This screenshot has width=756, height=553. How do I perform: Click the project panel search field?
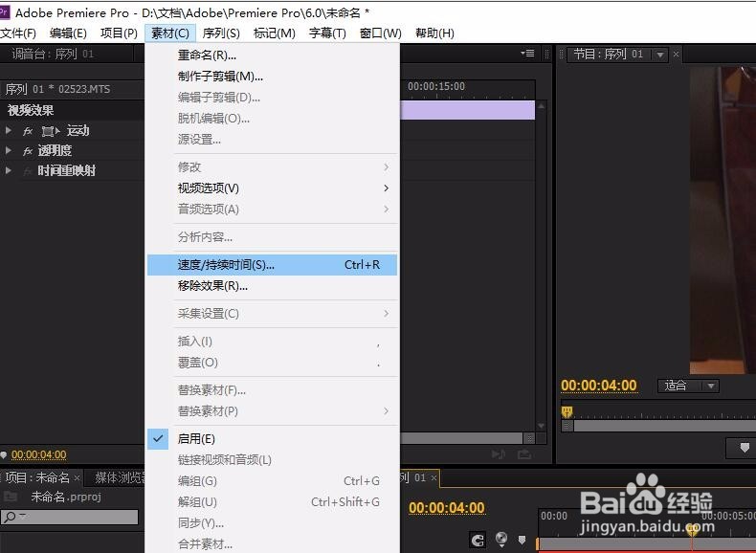[x=70, y=517]
